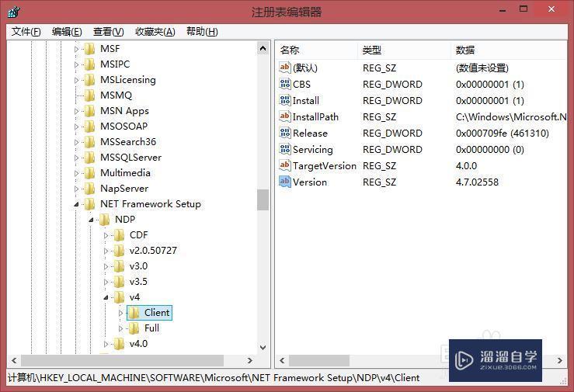
Task: Select the MSIPC folder icon
Action: [x=89, y=64]
